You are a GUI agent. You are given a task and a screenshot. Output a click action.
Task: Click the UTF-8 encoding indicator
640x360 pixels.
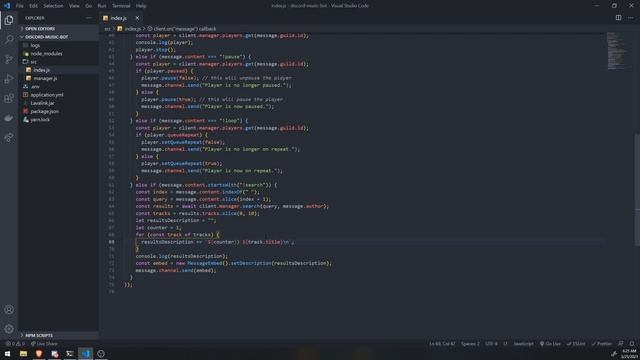click(x=491, y=344)
